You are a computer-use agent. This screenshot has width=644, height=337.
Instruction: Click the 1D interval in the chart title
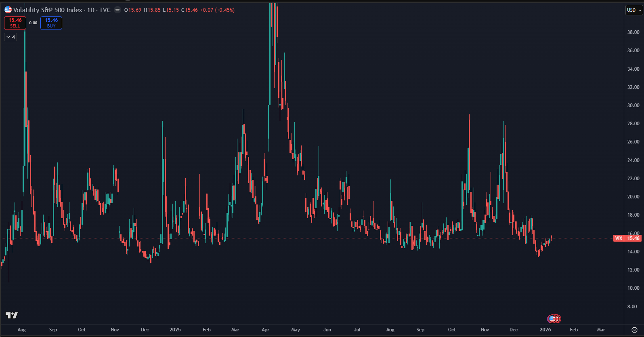coord(91,10)
